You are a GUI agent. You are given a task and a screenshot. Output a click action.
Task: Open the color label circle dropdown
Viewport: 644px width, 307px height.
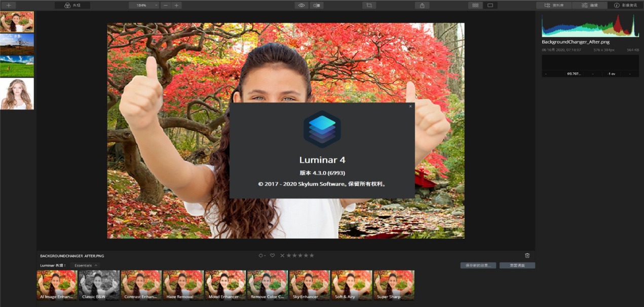[262, 255]
